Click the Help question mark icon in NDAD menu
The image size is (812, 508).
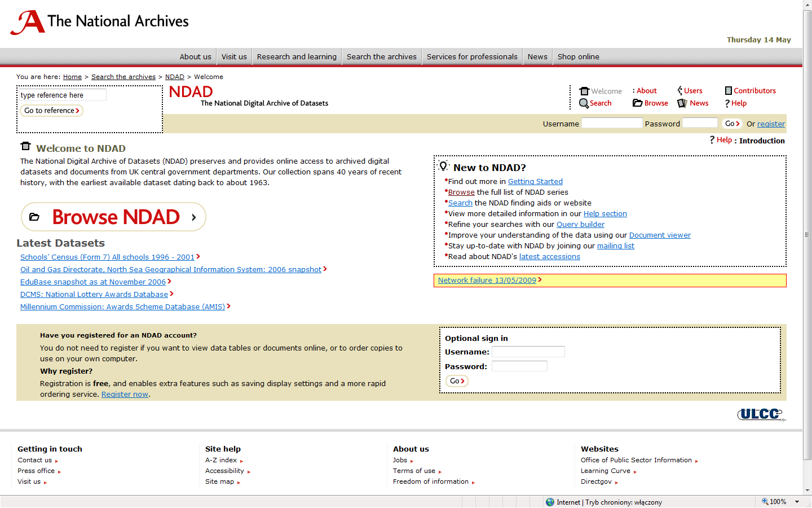pos(727,103)
